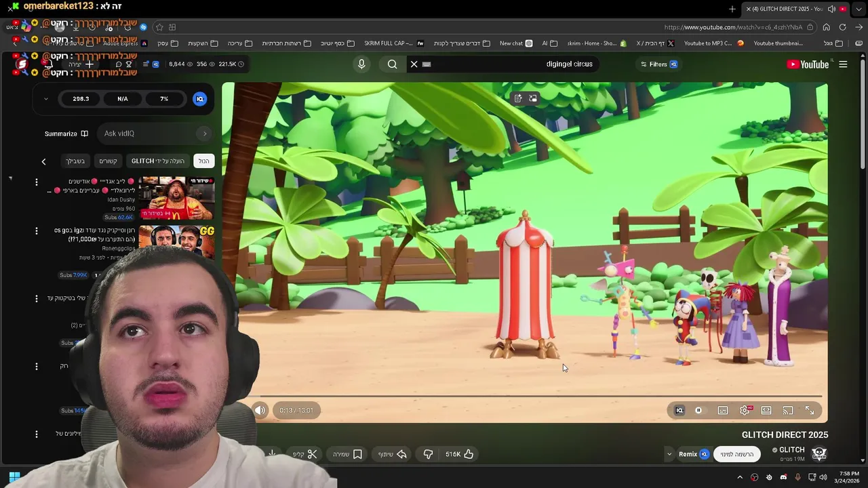Open the 'skrim - Home - Sho...' bookmark
Viewport: 868px width, 488px height.
[597, 43]
